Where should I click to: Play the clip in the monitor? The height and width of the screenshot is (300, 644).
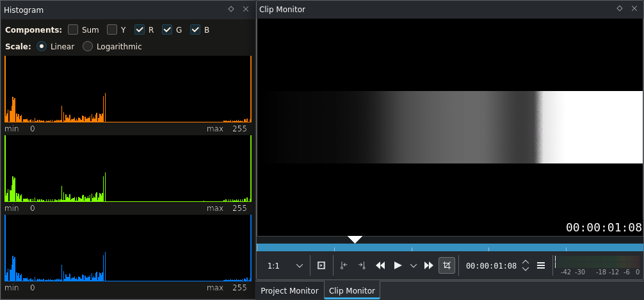[x=398, y=265]
